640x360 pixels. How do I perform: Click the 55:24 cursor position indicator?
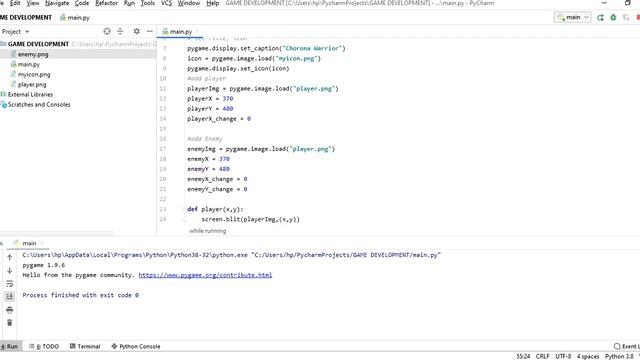click(523, 356)
